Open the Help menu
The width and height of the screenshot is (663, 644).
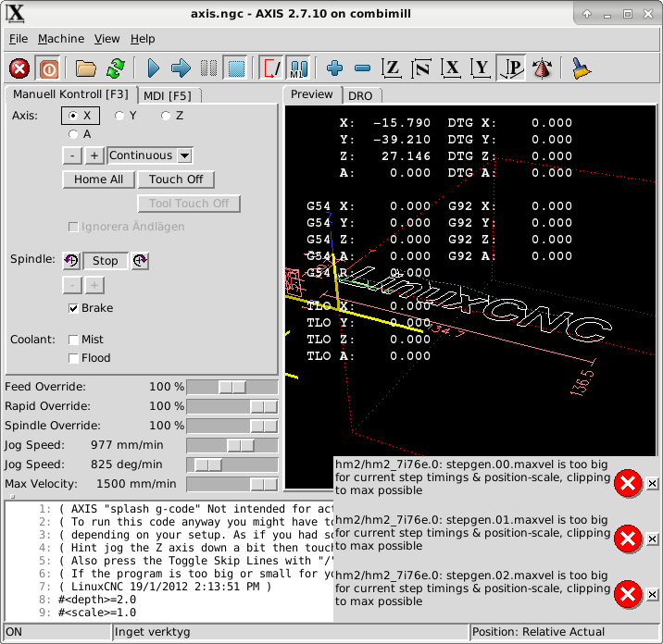(x=143, y=39)
